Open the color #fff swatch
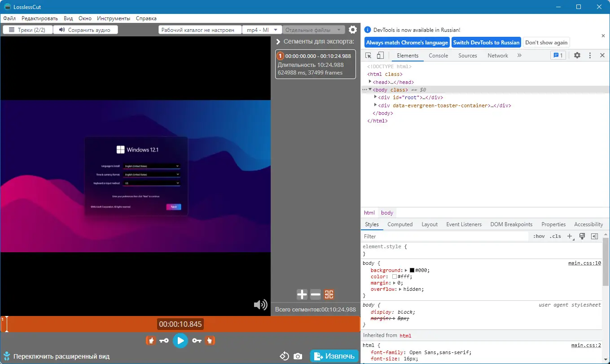The width and height of the screenshot is (610, 364). coord(395,277)
